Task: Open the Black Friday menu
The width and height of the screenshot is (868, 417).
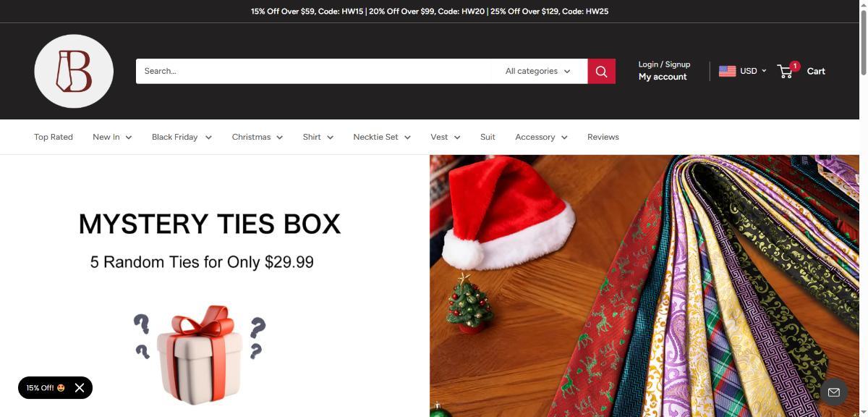Action: coord(182,137)
